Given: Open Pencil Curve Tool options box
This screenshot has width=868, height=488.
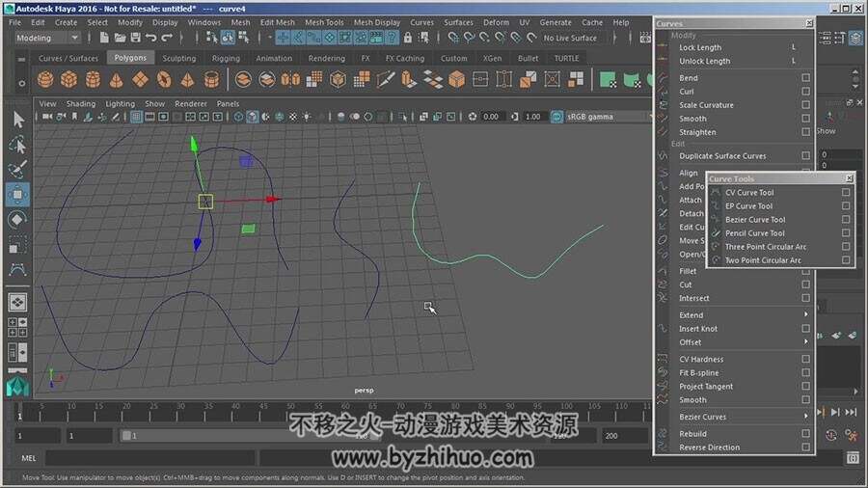Looking at the screenshot, I should pos(845,233).
